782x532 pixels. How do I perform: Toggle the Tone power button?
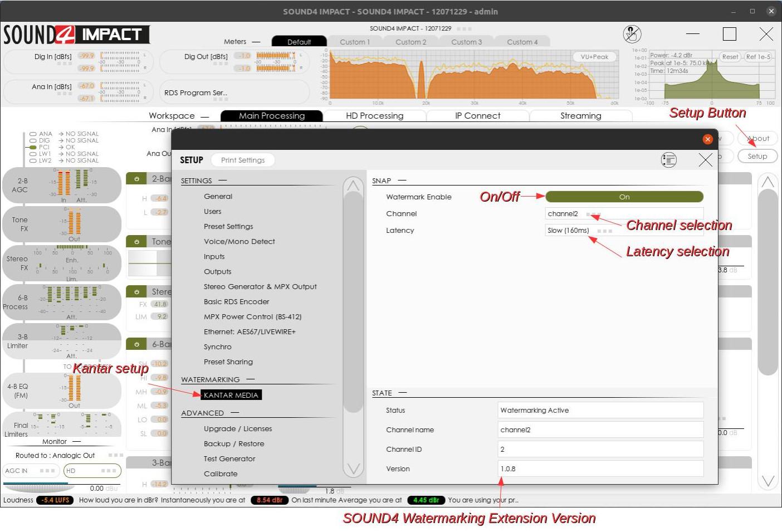click(136, 242)
